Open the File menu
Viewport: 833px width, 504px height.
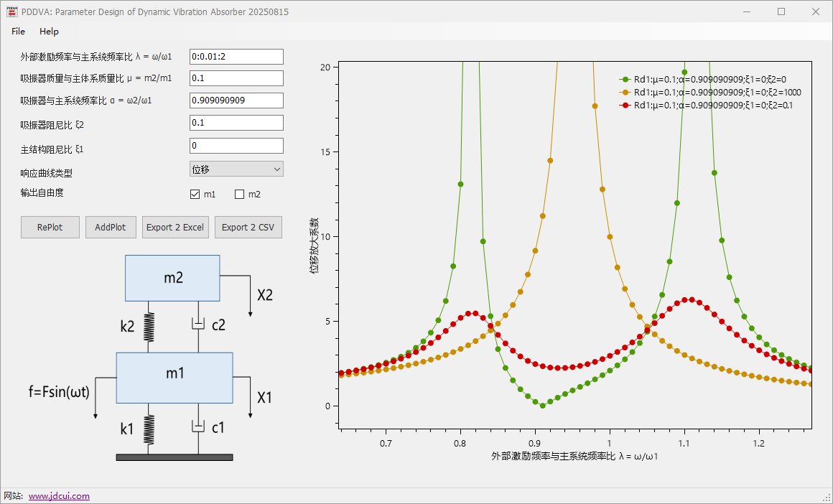point(18,32)
